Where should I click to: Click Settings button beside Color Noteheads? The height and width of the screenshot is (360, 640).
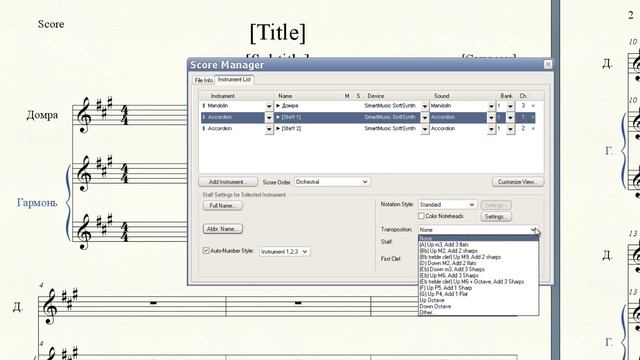click(496, 216)
